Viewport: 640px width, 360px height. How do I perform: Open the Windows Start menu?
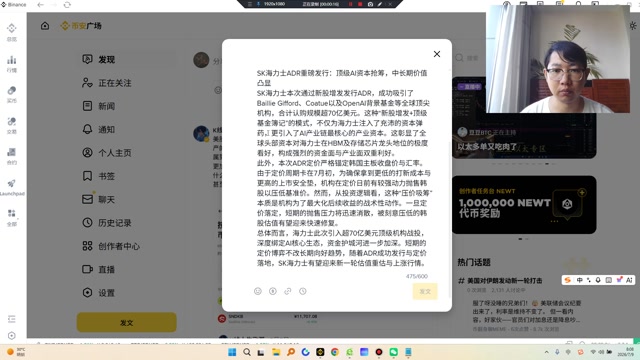(232, 352)
